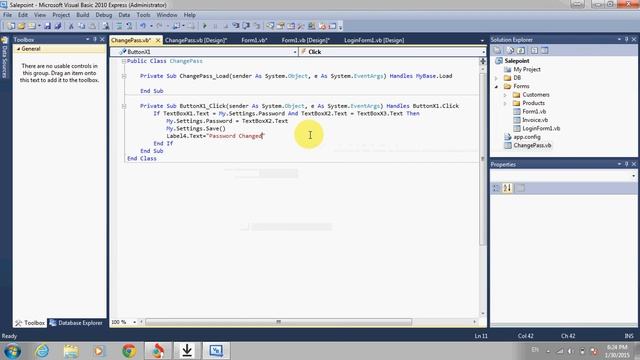640x360 pixels.
Task: Click the Step Into toolbar icon
Action: (236, 26)
